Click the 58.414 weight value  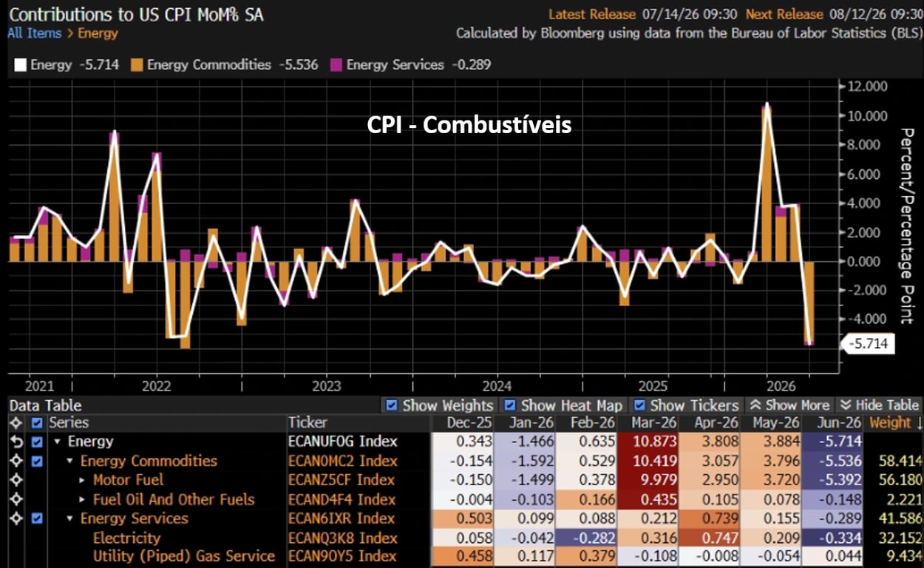coord(900,461)
